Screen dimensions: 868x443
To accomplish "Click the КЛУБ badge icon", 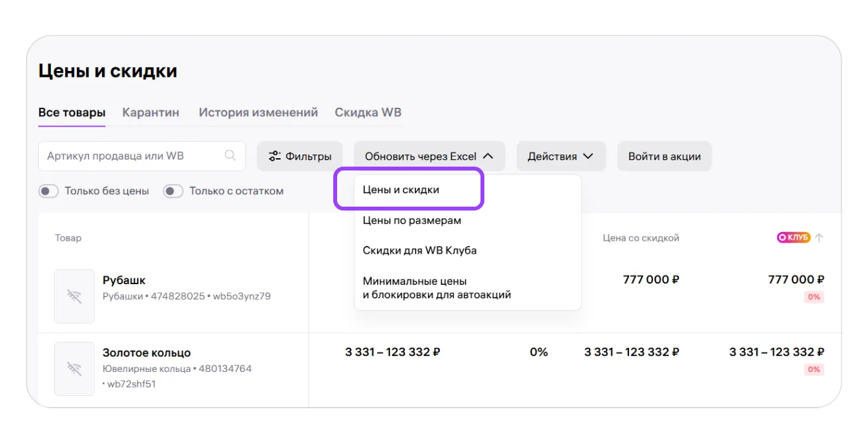I will click(793, 238).
